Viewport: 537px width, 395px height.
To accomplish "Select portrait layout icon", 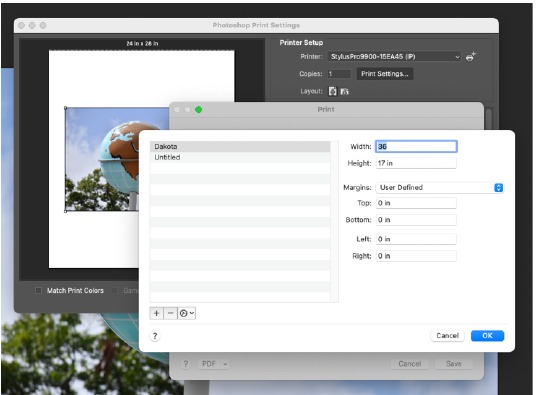I will (332, 91).
